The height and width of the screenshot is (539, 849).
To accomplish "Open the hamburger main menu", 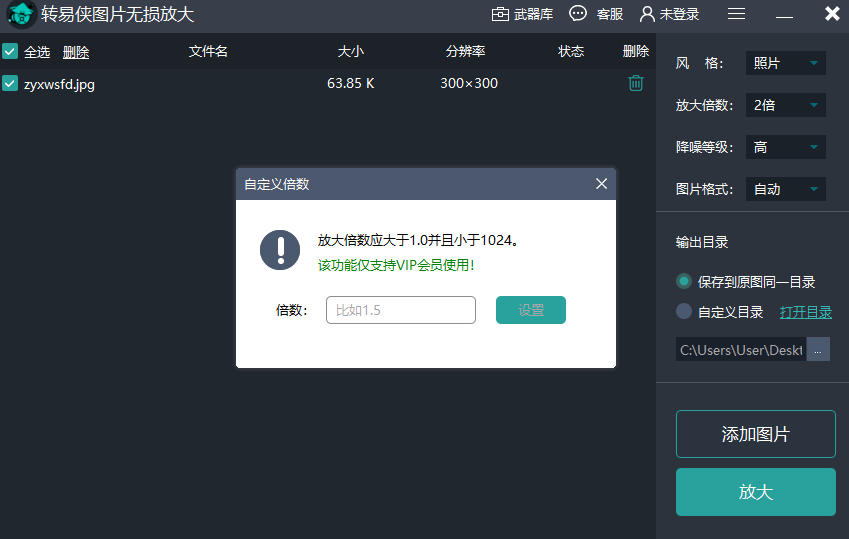I will pyautogui.click(x=736, y=14).
